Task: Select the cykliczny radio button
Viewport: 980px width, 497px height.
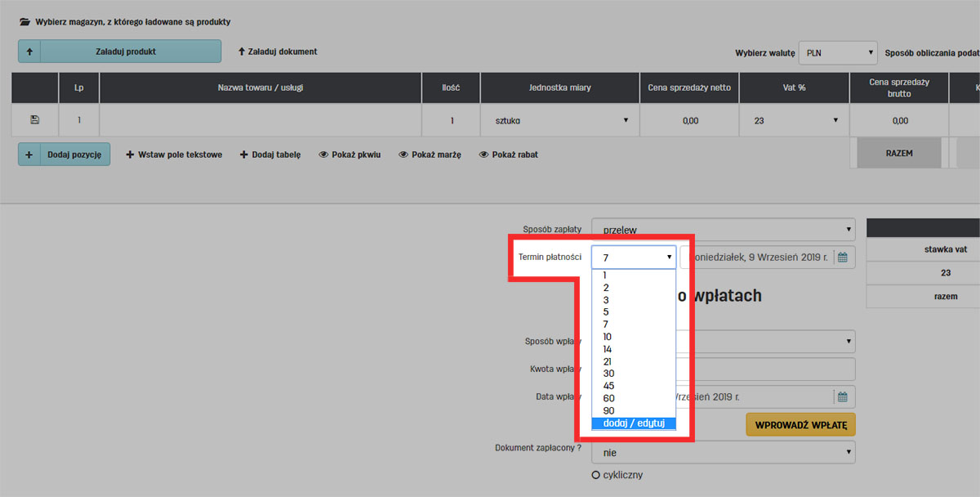Action: coord(595,475)
